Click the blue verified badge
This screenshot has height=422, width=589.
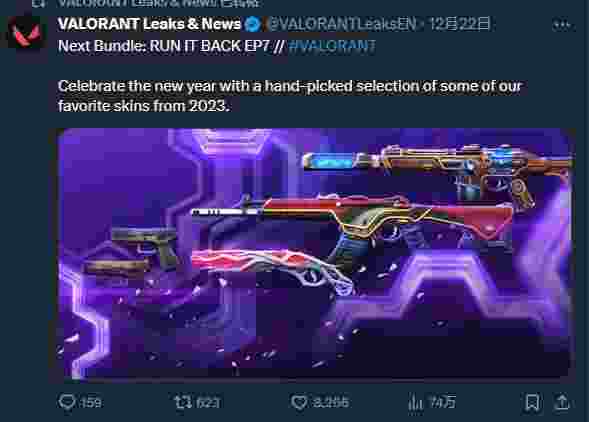pos(253,24)
